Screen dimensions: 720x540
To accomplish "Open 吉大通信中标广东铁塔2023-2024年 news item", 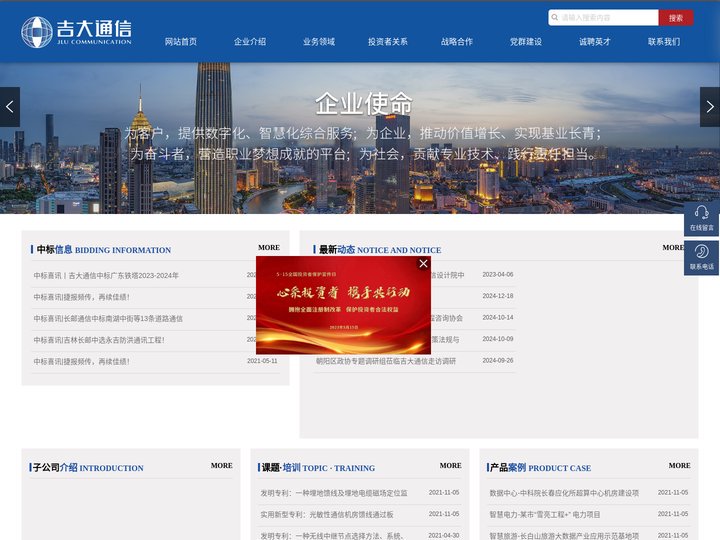I will coord(106,276).
